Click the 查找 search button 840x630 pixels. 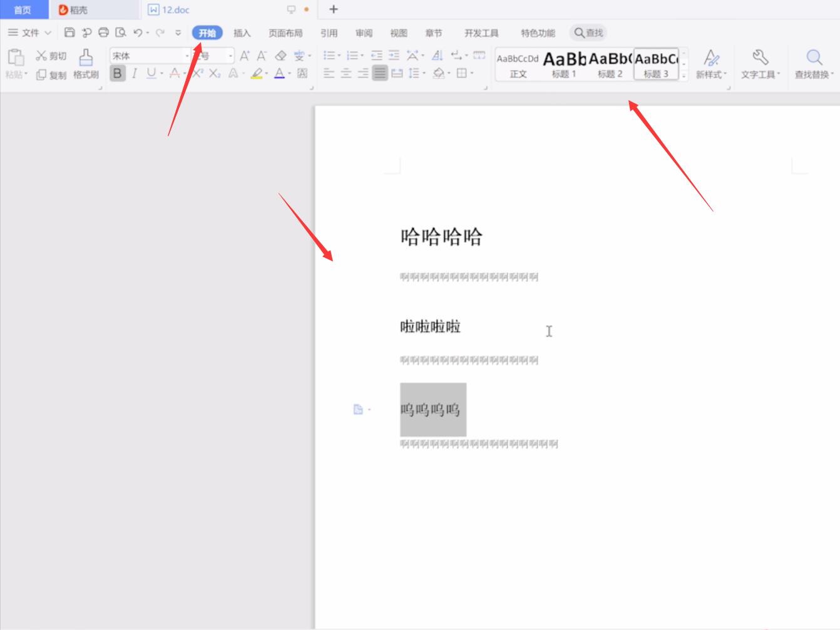[x=588, y=33]
